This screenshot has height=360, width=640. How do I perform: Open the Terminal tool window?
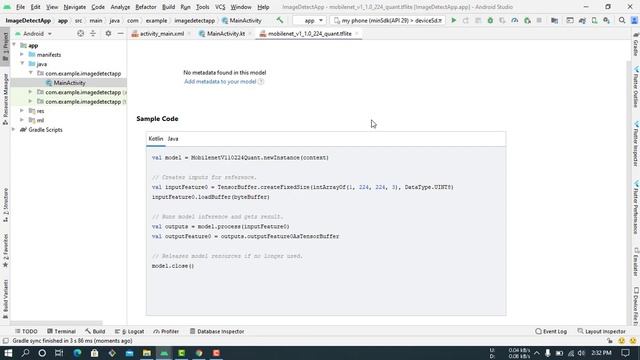click(x=61, y=331)
